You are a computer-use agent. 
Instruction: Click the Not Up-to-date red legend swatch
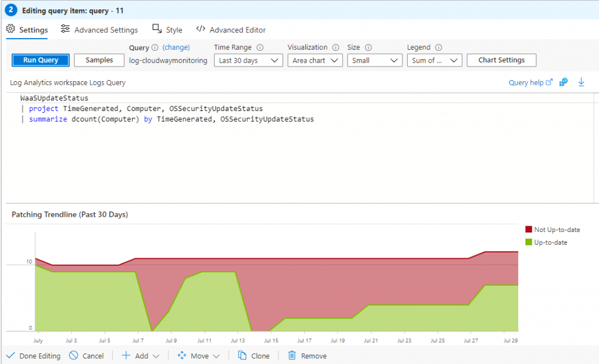click(529, 229)
